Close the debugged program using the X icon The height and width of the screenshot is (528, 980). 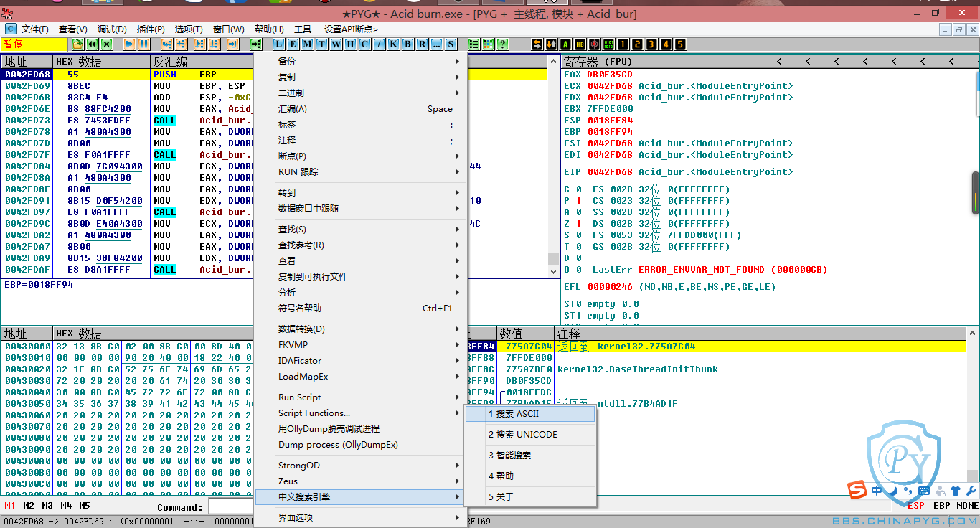tap(106, 44)
